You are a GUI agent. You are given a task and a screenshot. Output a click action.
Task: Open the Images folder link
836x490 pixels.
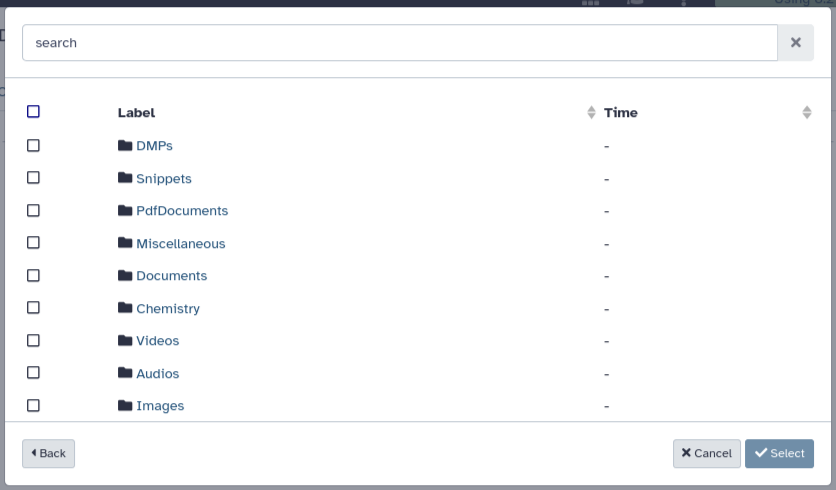point(160,406)
